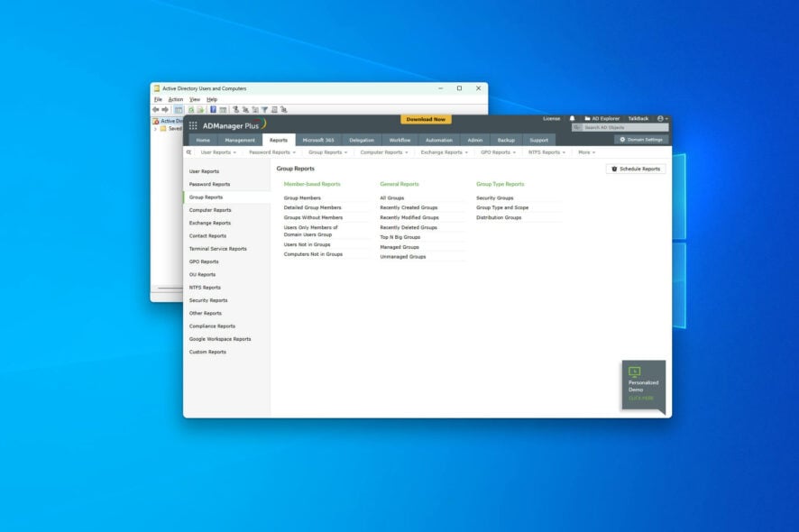Switch to the Microsoft 365 tab
Viewport: 799px width, 532px height.
point(319,140)
